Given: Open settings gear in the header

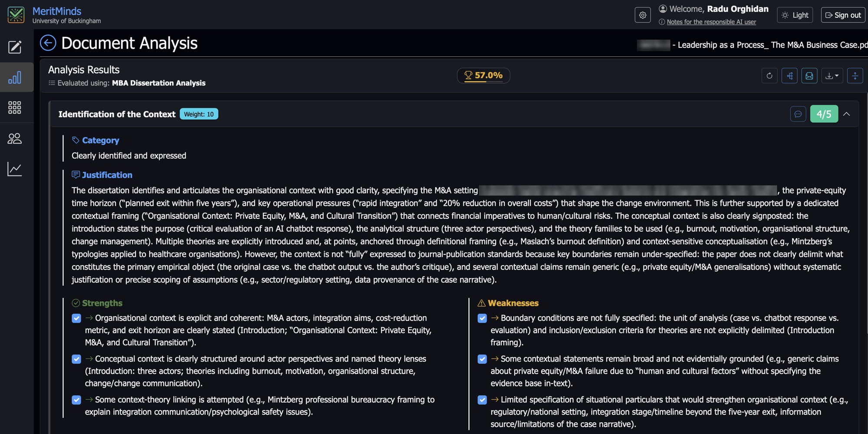Looking at the screenshot, I should click(x=643, y=15).
